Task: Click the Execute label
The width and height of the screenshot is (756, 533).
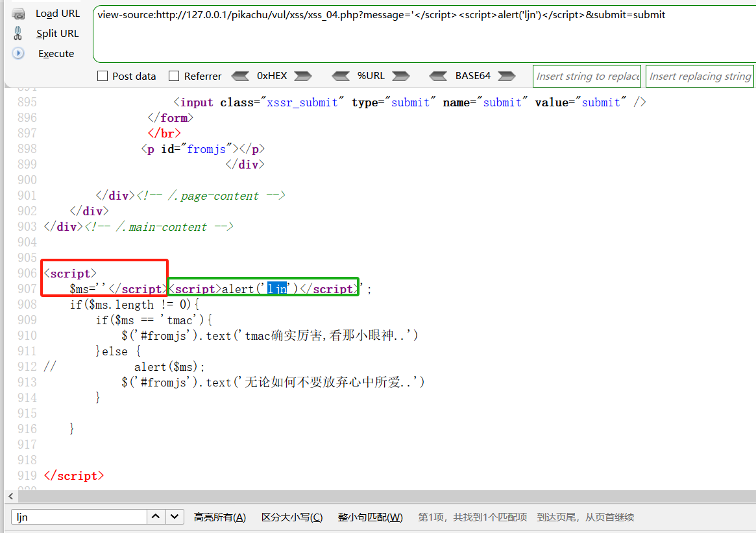Action: coord(56,53)
